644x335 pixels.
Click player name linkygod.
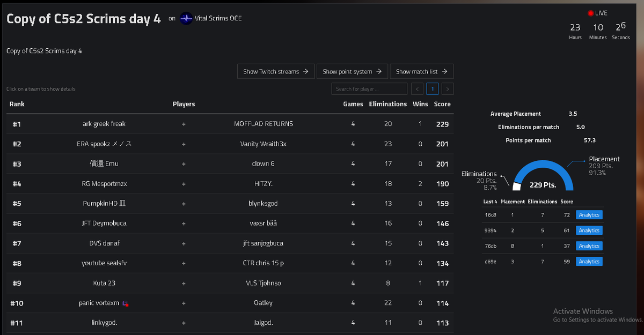(x=104, y=323)
